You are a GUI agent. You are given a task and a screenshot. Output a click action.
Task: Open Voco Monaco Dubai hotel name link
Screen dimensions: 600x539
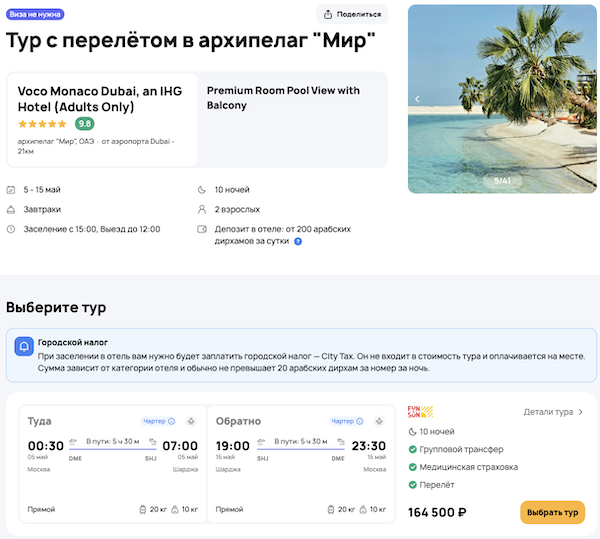99,98
